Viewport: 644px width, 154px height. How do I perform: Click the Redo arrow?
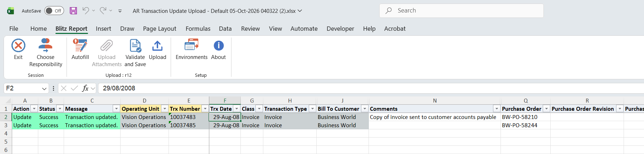pos(103,11)
